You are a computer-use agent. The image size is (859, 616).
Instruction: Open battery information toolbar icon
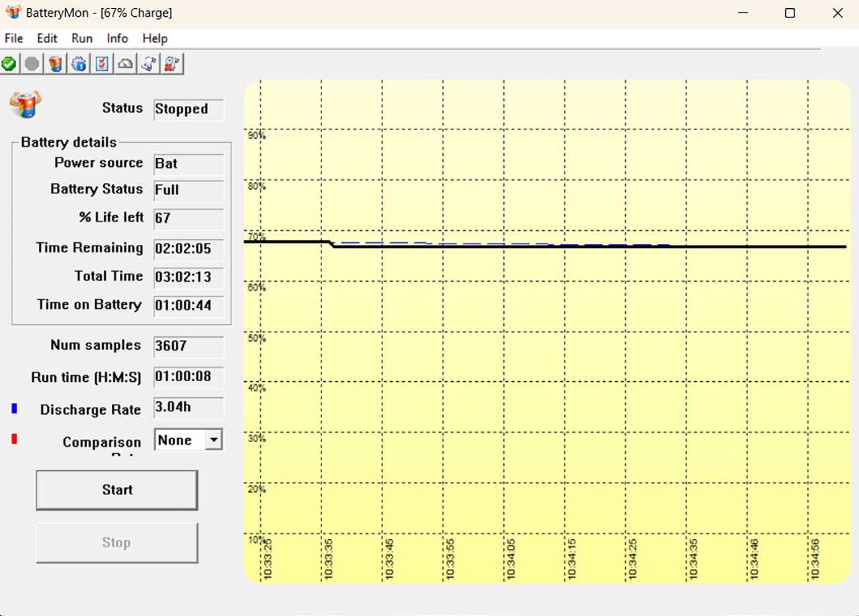56,64
